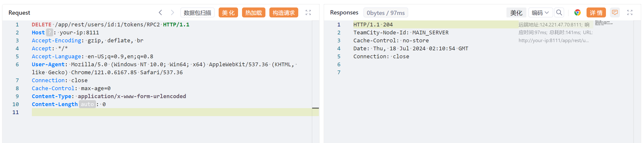Click the question mark badge beside Host
Screen dimensions: 644x143
[x=50, y=33]
